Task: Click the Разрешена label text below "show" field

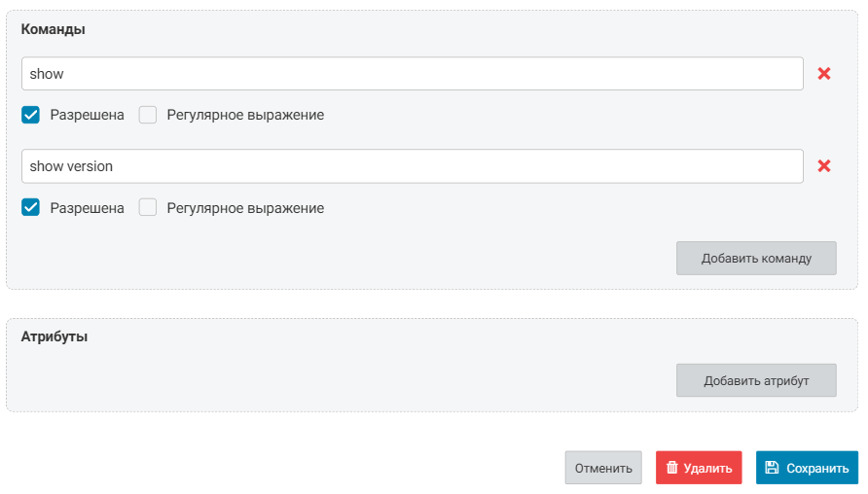Action: (x=88, y=115)
